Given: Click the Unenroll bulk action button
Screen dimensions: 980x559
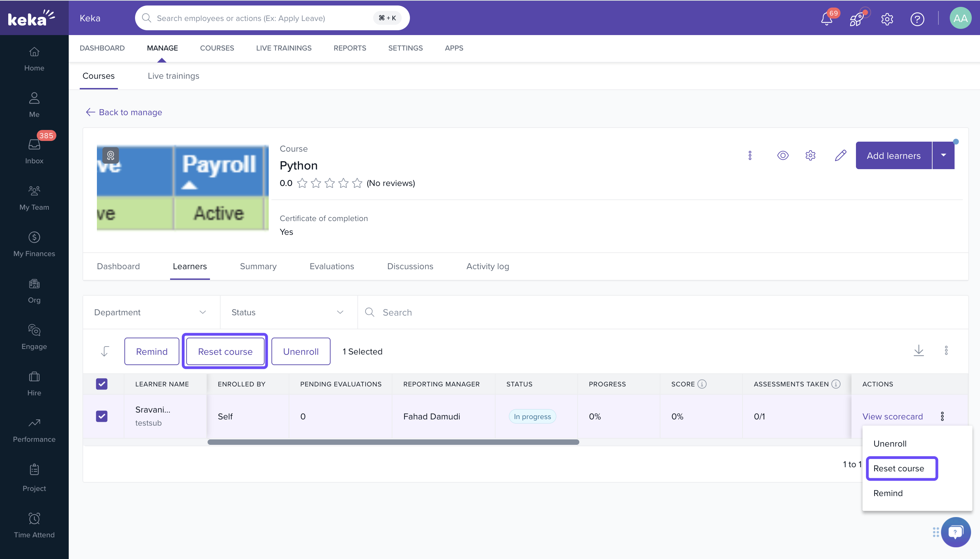Looking at the screenshot, I should coord(300,351).
